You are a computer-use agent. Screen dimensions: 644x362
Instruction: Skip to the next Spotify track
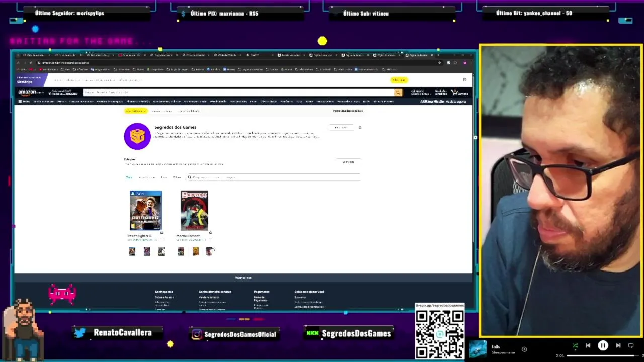[x=618, y=346]
